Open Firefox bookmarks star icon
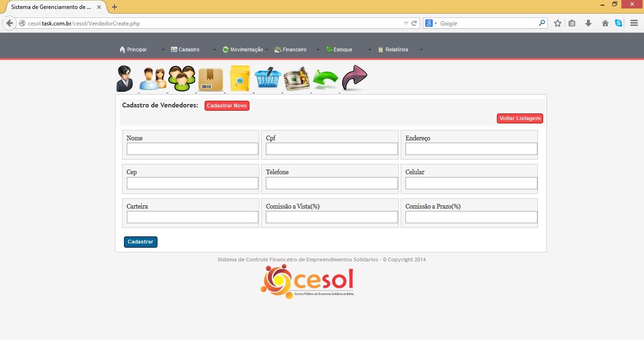This screenshot has width=644, height=340. [558, 23]
